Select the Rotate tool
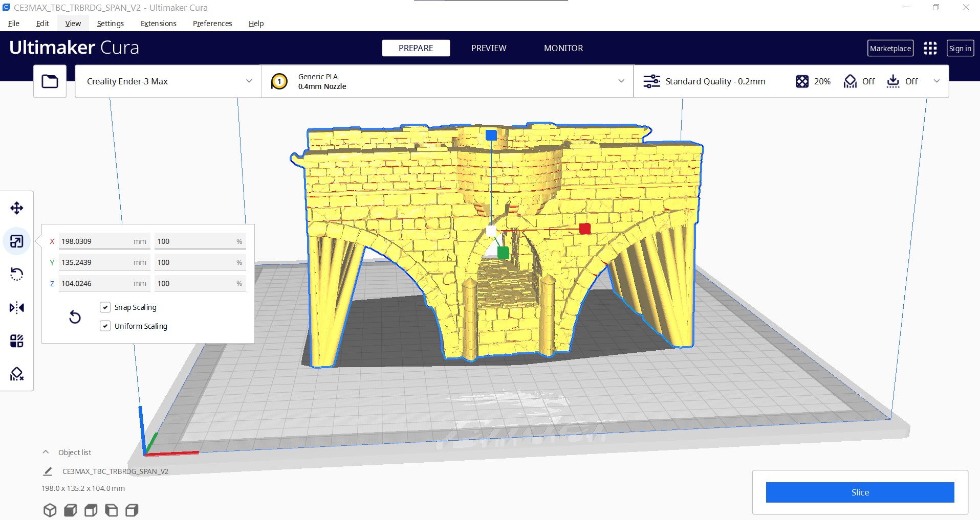 pos(17,275)
